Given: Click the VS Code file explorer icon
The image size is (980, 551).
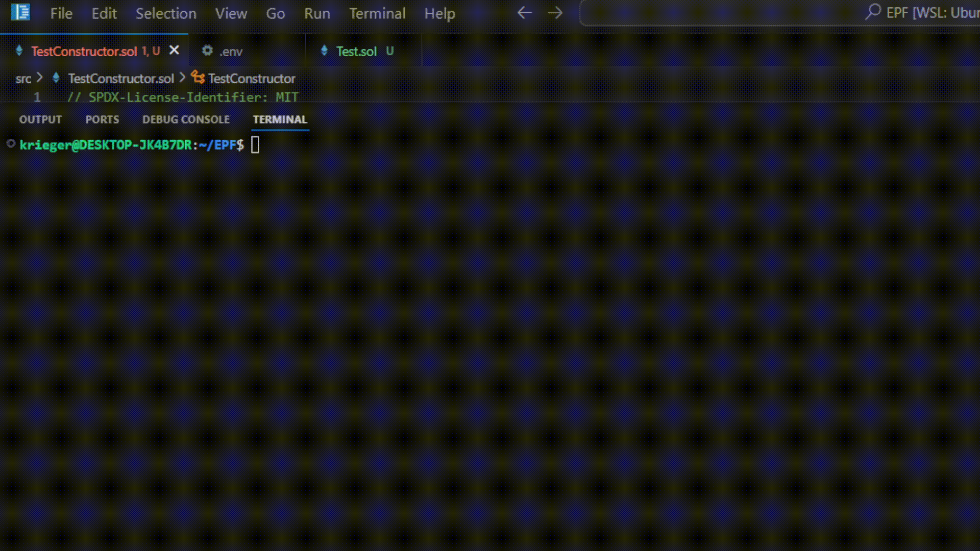Looking at the screenshot, I should coord(21,13).
